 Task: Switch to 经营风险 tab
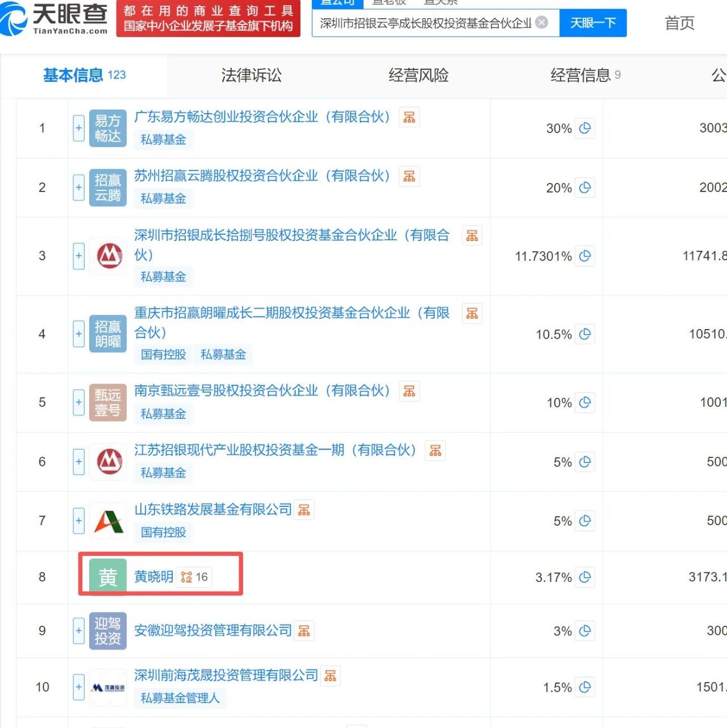pos(419,75)
